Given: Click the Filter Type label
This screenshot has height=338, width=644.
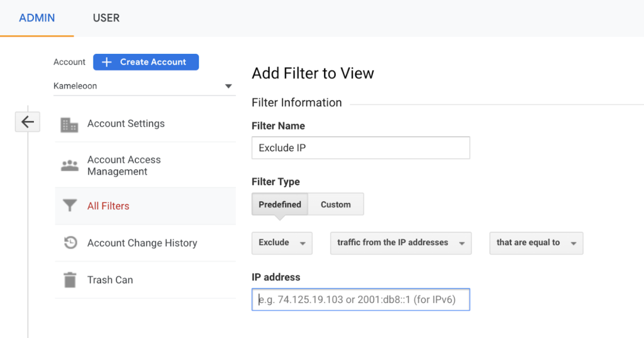Looking at the screenshot, I should (x=275, y=182).
